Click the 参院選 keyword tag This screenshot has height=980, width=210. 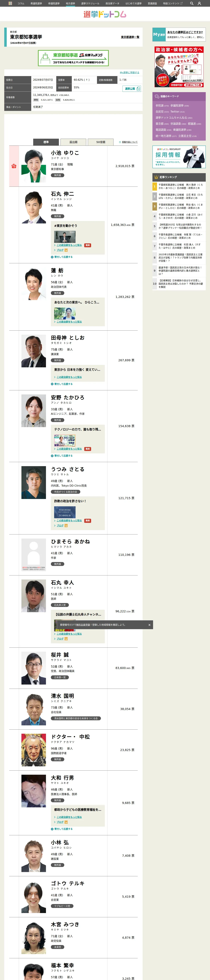159,106
